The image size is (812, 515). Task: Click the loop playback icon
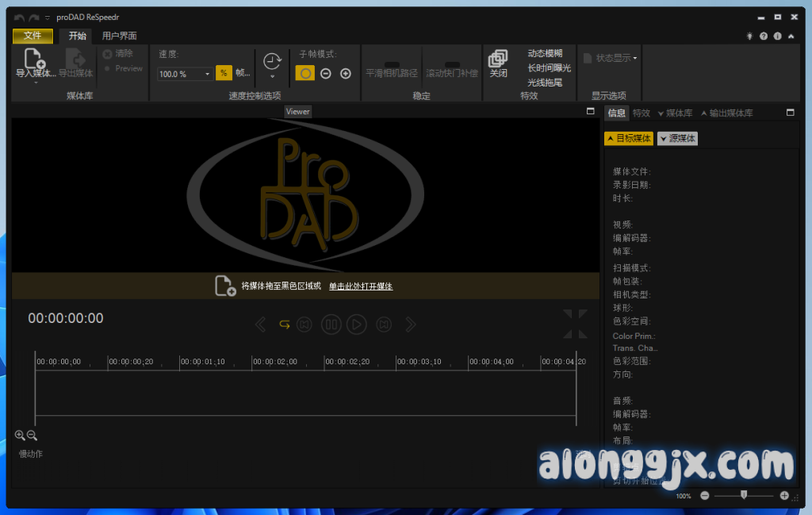[284, 324]
